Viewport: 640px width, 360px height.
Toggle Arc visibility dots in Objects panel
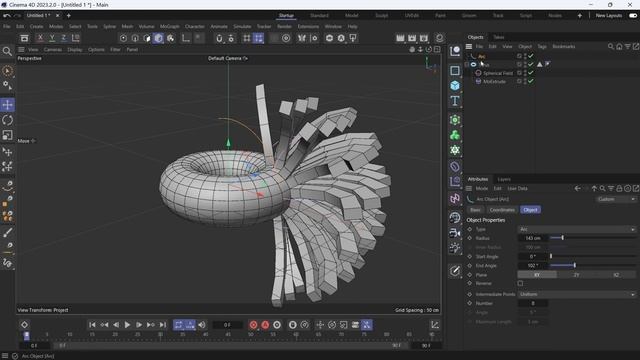(x=525, y=56)
